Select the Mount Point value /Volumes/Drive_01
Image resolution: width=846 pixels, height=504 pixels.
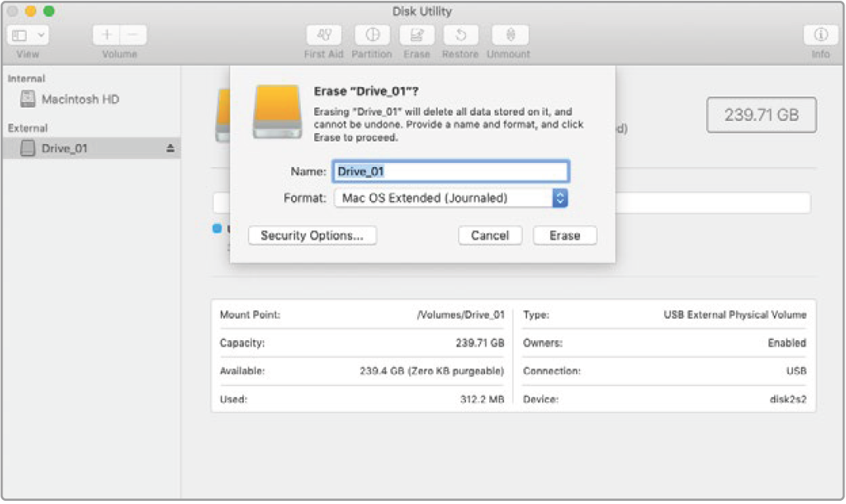pos(461,315)
